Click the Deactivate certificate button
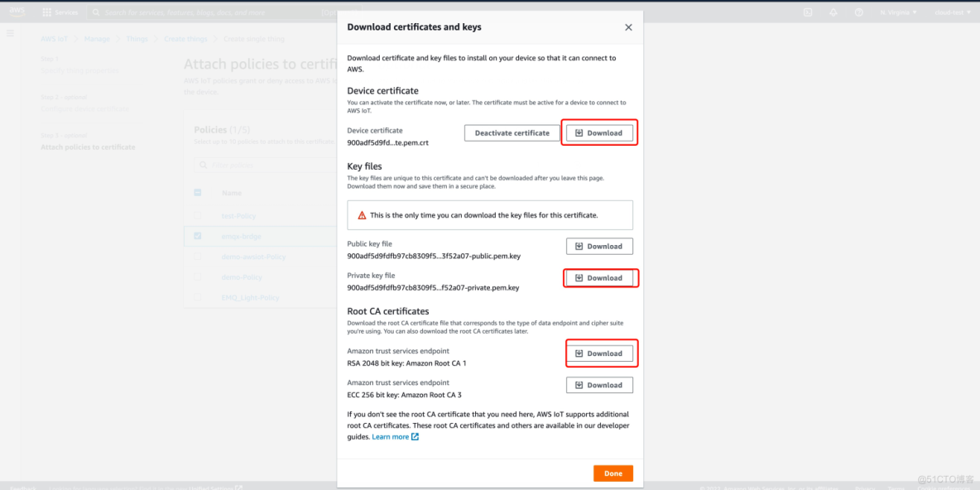 click(512, 132)
